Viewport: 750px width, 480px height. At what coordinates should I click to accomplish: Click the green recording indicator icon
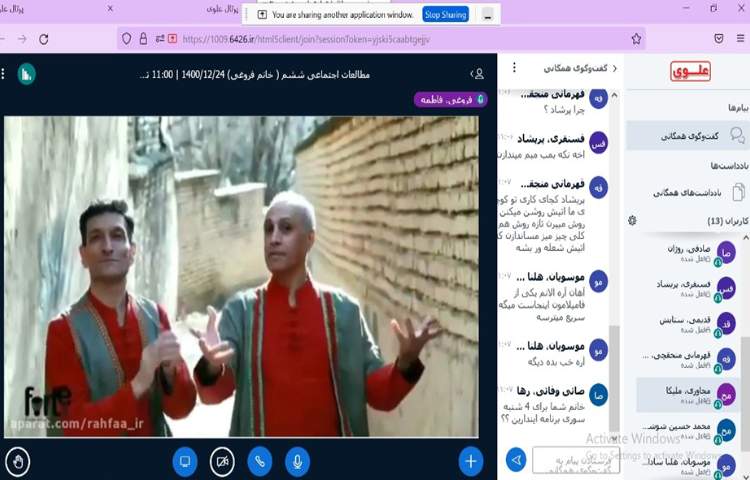26,74
